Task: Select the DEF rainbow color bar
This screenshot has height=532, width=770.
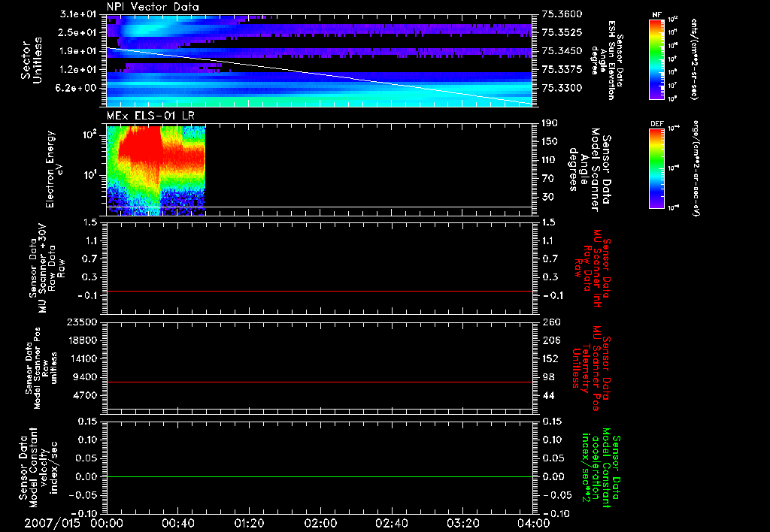Action: tap(656, 168)
